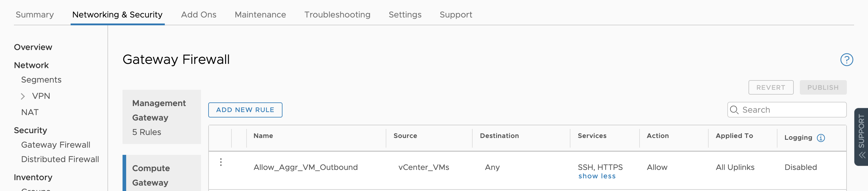The height and width of the screenshot is (191, 868).
Task: Navigate to Distributed Firewall
Action: click(x=60, y=159)
